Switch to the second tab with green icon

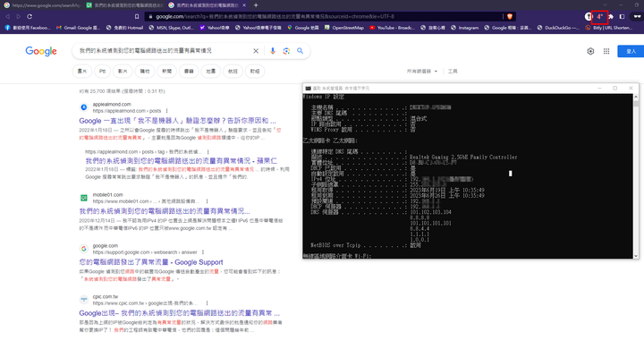point(124,5)
